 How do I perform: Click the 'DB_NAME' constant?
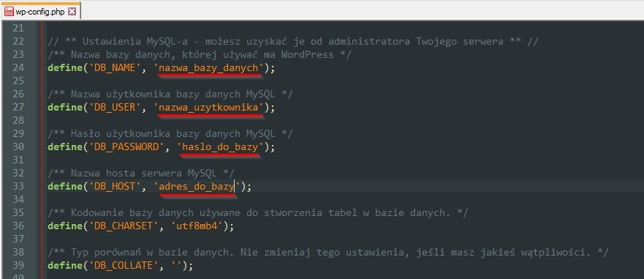click(115, 68)
